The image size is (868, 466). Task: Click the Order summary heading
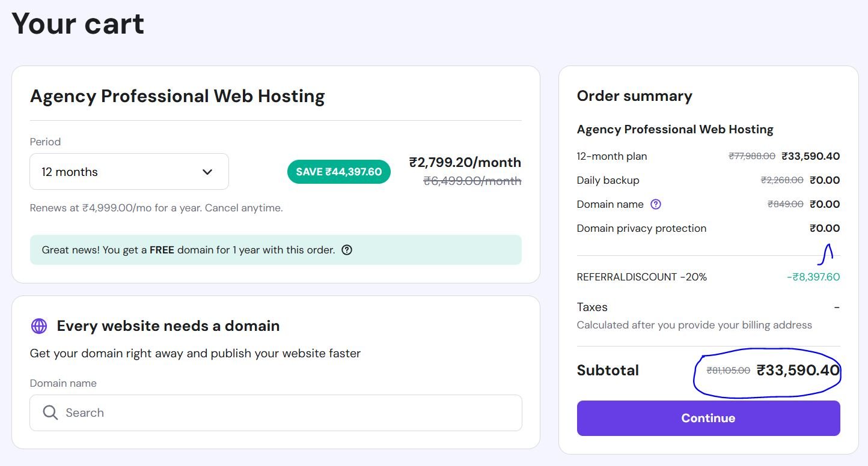coord(634,96)
